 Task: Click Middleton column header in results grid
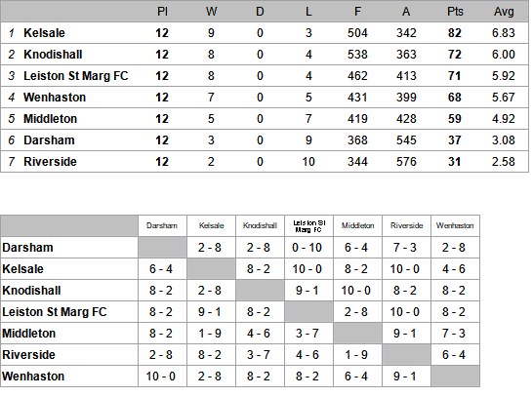[358, 225]
